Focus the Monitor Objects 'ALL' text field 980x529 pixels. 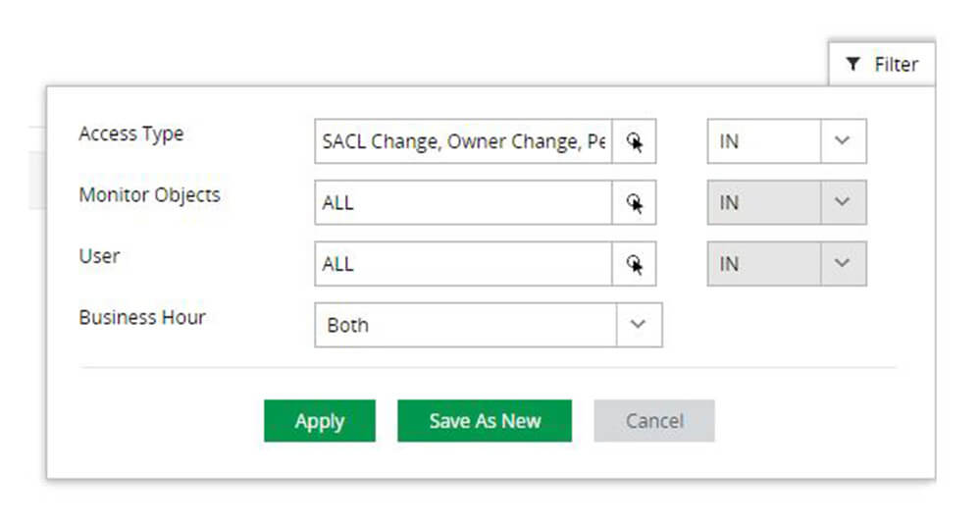pyautogui.click(x=463, y=203)
